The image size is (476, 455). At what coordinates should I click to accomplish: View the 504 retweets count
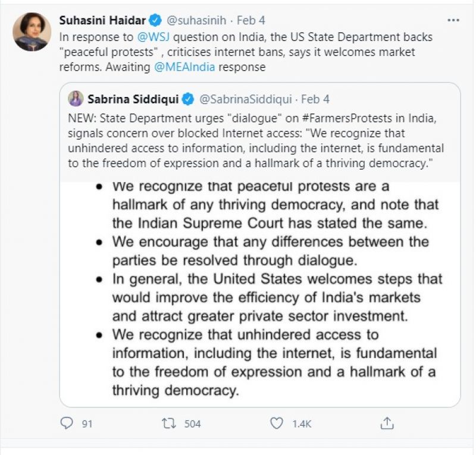click(192, 424)
